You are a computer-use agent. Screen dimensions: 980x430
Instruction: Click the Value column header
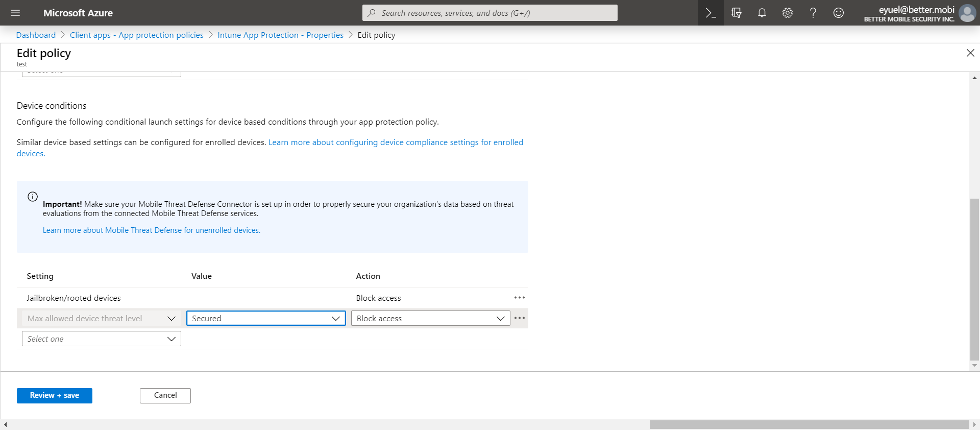click(x=202, y=276)
